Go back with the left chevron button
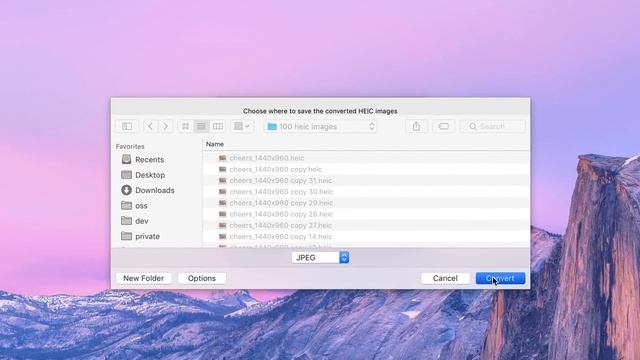Screen dimensions: 640x360 [150, 127]
